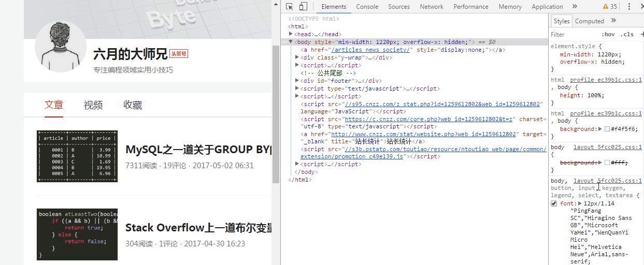
Task: Expand the head node
Action: tap(291, 34)
